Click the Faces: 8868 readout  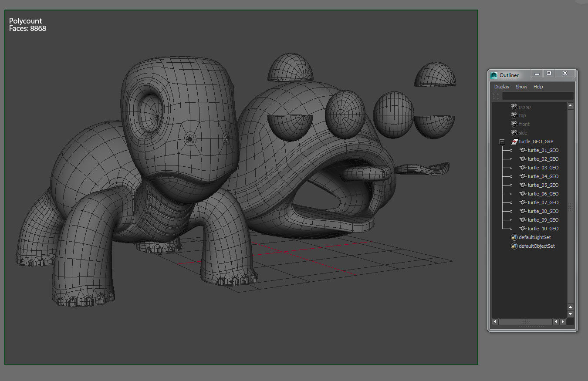coord(27,28)
